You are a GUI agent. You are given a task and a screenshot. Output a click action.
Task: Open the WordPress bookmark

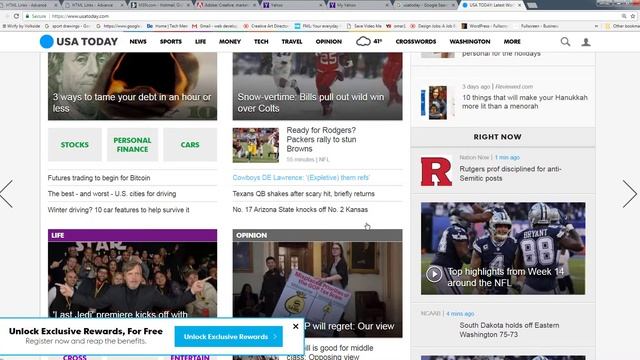point(484,26)
